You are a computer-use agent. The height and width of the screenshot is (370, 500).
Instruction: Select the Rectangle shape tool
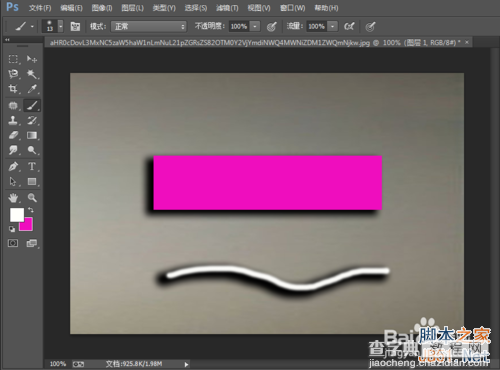pyautogui.click(x=32, y=181)
